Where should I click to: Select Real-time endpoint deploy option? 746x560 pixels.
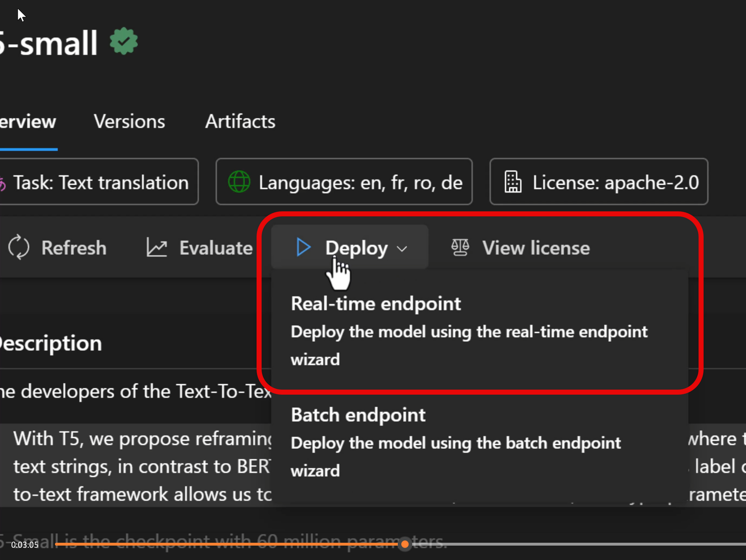click(x=376, y=304)
